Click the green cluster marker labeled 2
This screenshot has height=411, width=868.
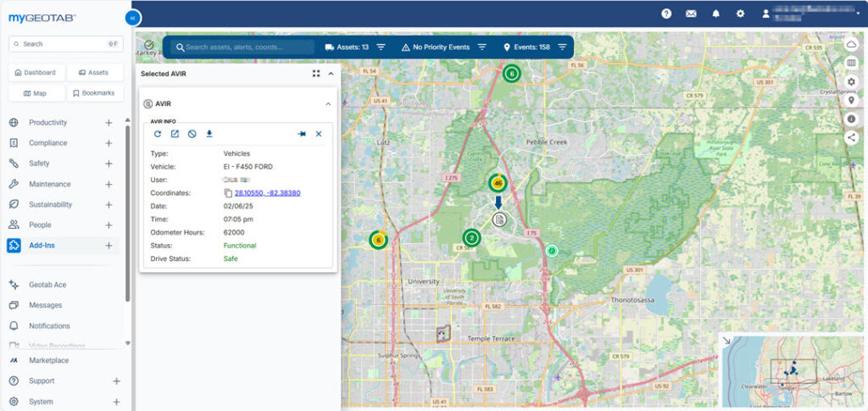coord(471,238)
